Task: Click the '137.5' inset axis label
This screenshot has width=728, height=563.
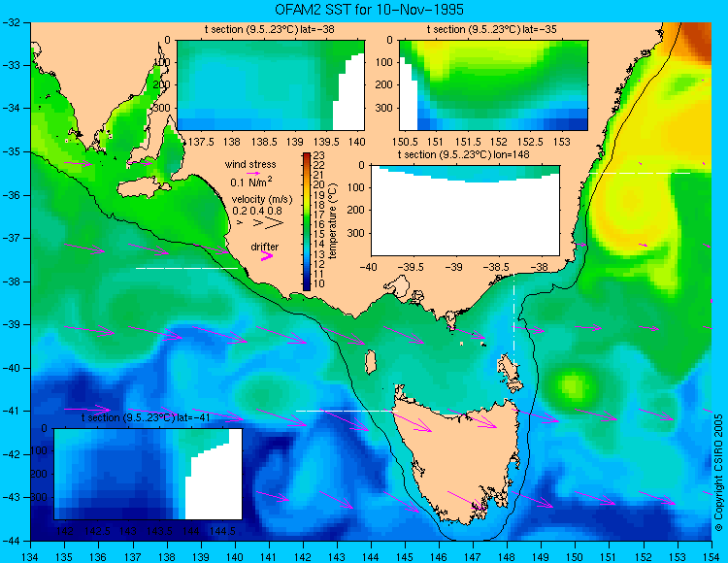Action: (x=201, y=142)
